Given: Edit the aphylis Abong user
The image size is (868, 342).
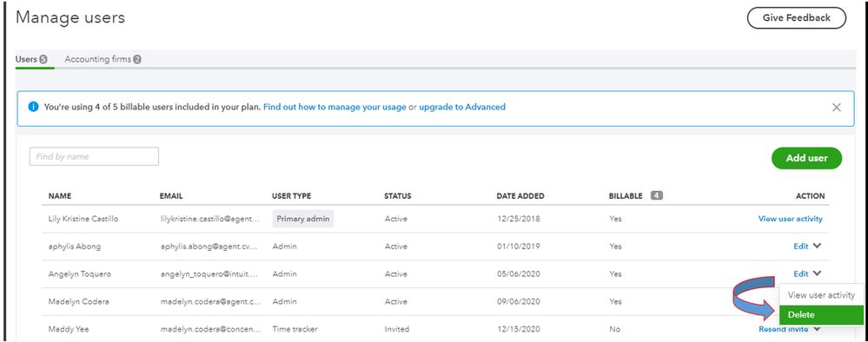Looking at the screenshot, I should point(800,247).
